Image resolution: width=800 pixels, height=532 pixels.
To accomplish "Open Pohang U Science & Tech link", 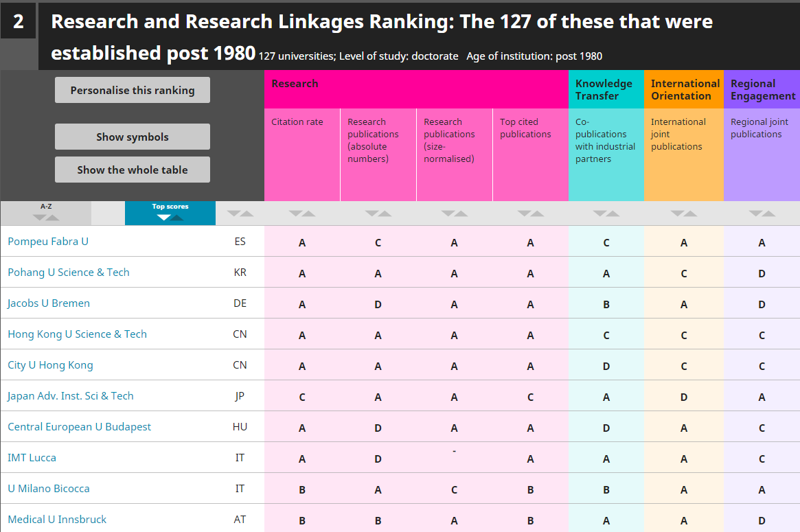I will (x=69, y=273).
